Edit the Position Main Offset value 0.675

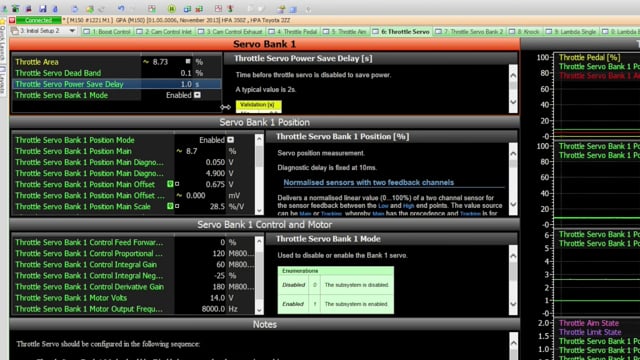click(x=215, y=184)
